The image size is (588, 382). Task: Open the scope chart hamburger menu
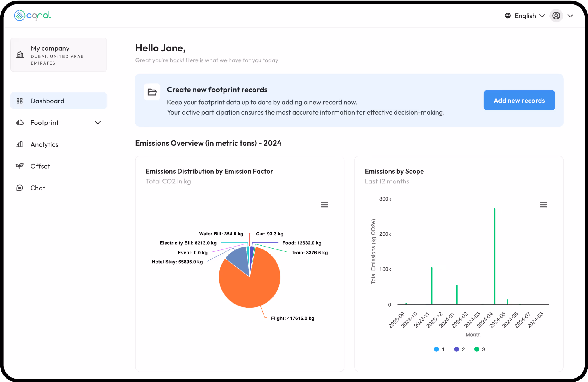point(543,205)
